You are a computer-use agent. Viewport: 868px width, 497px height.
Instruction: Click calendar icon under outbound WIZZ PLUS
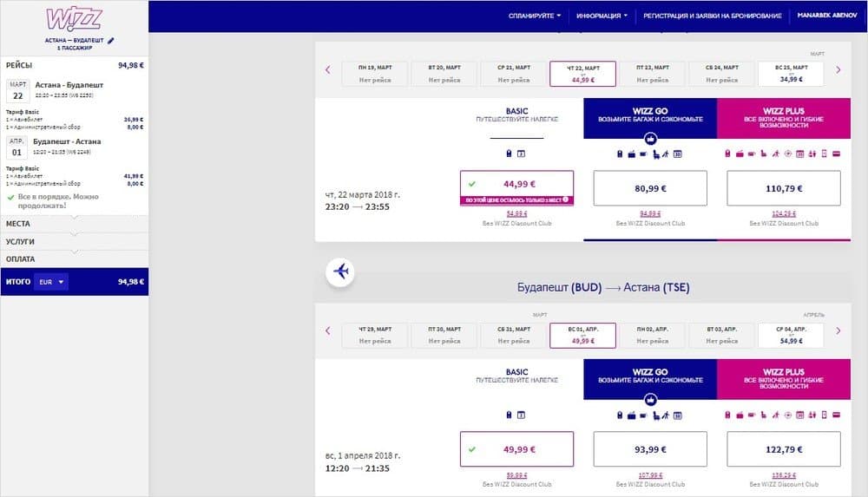click(x=800, y=154)
